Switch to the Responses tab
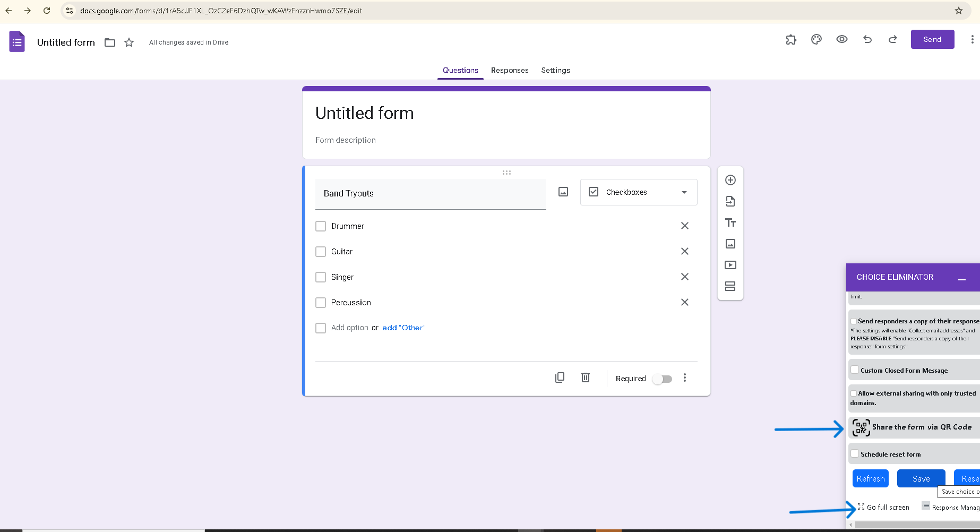Screen dimensions: 980x532 coord(509,70)
